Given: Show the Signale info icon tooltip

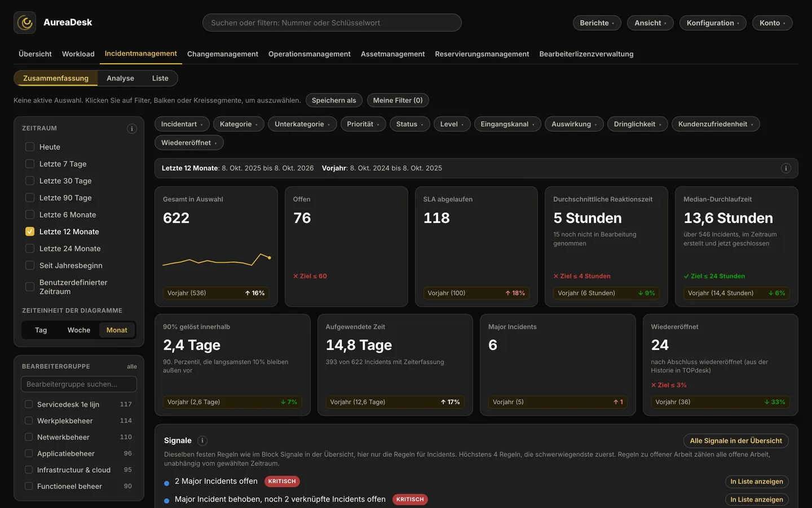Looking at the screenshot, I should pyautogui.click(x=202, y=441).
